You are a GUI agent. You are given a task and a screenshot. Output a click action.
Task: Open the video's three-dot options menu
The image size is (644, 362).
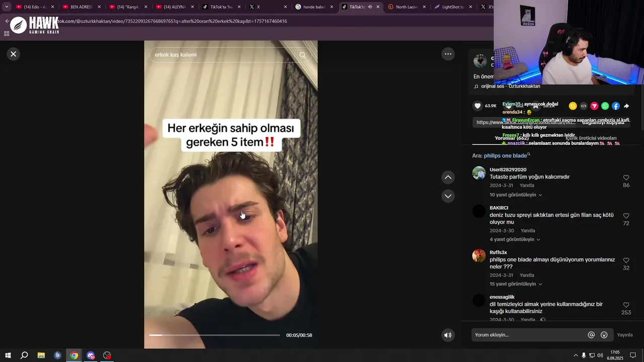(448, 54)
